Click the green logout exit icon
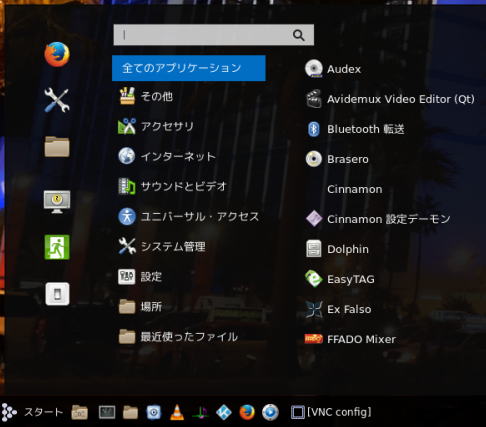Screen dimensions: 486x427 pos(57,247)
